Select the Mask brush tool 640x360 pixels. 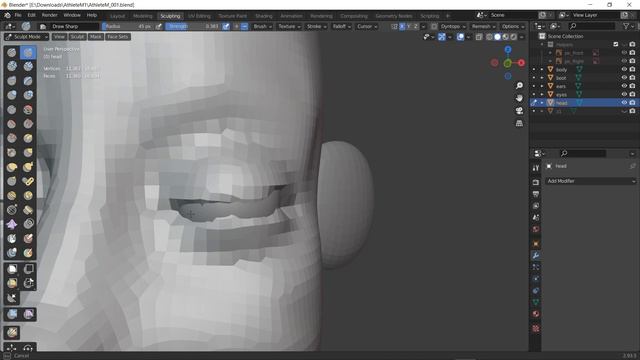click(x=12, y=238)
